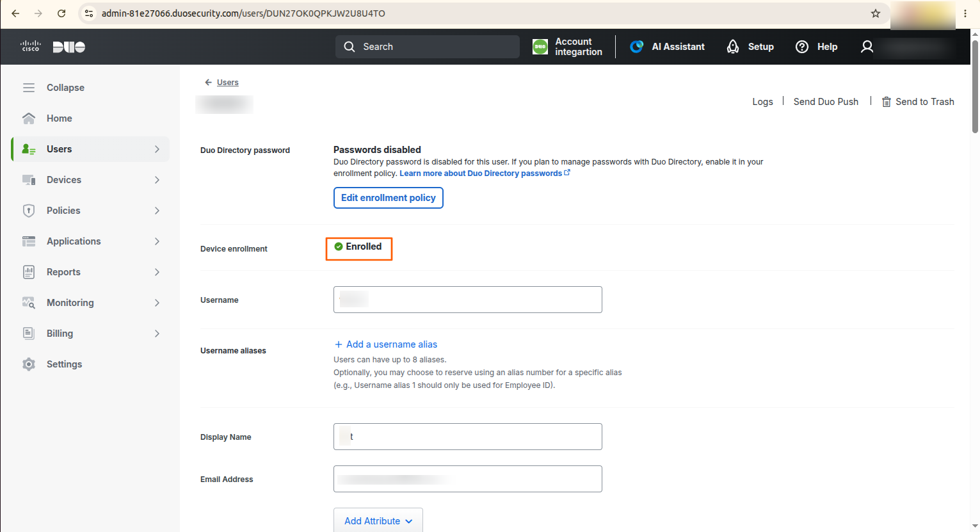The image size is (980, 532).
Task: Click the Home house icon in sidebar
Action: (29, 118)
